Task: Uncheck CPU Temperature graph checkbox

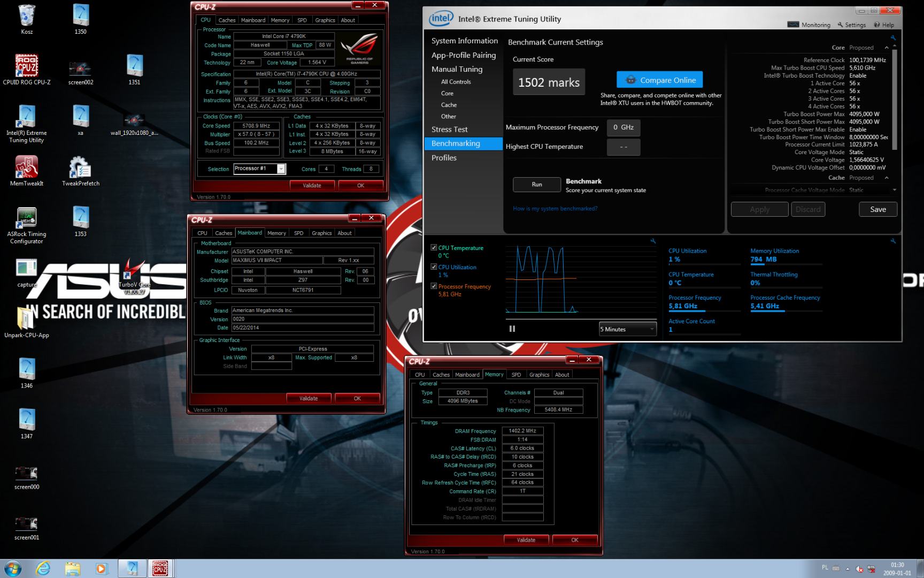Action: tap(434, 247)
